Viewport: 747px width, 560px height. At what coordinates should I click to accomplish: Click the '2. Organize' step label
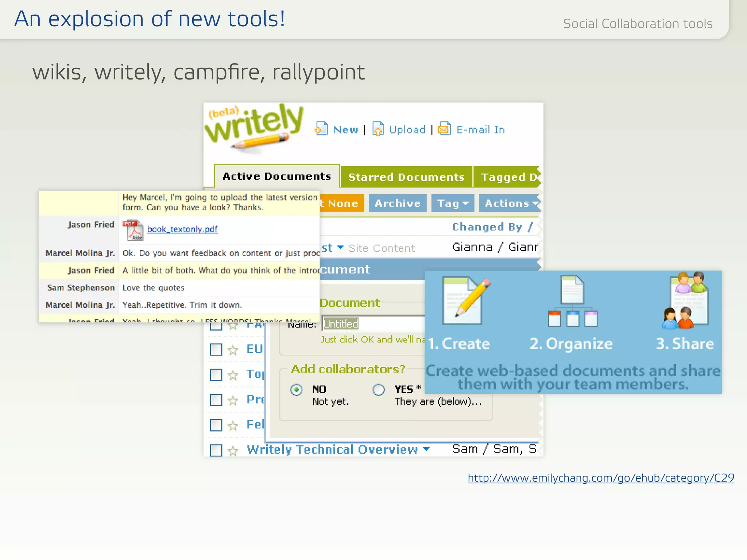point(571,344)
